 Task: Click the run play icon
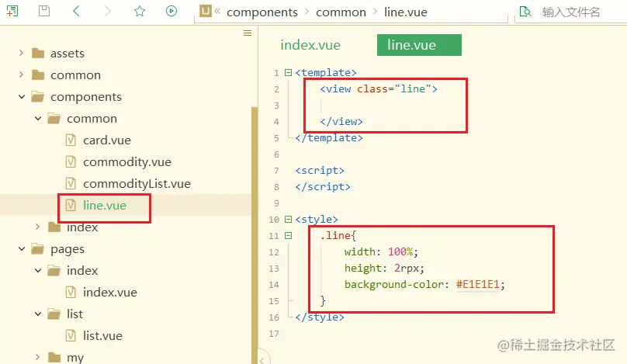171,11
